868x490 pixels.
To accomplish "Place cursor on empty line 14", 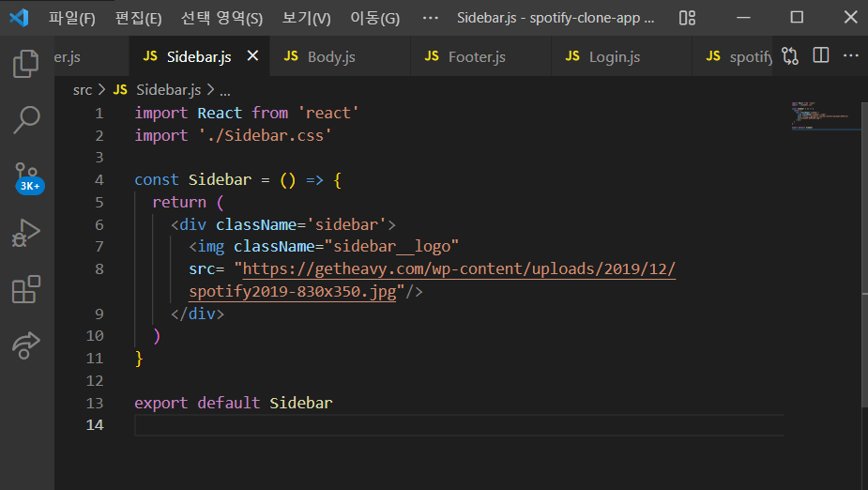I will (460, 425).
